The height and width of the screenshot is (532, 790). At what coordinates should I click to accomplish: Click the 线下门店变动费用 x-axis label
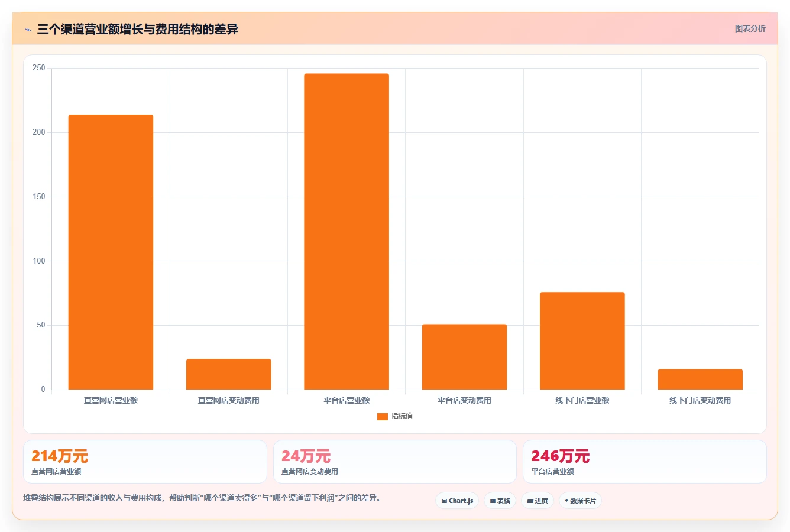pos(700,401)
